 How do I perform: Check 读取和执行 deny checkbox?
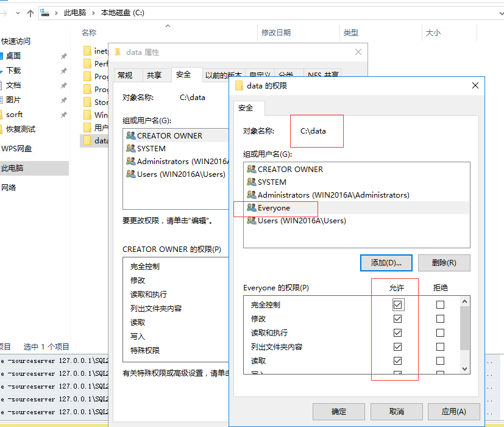441,332
